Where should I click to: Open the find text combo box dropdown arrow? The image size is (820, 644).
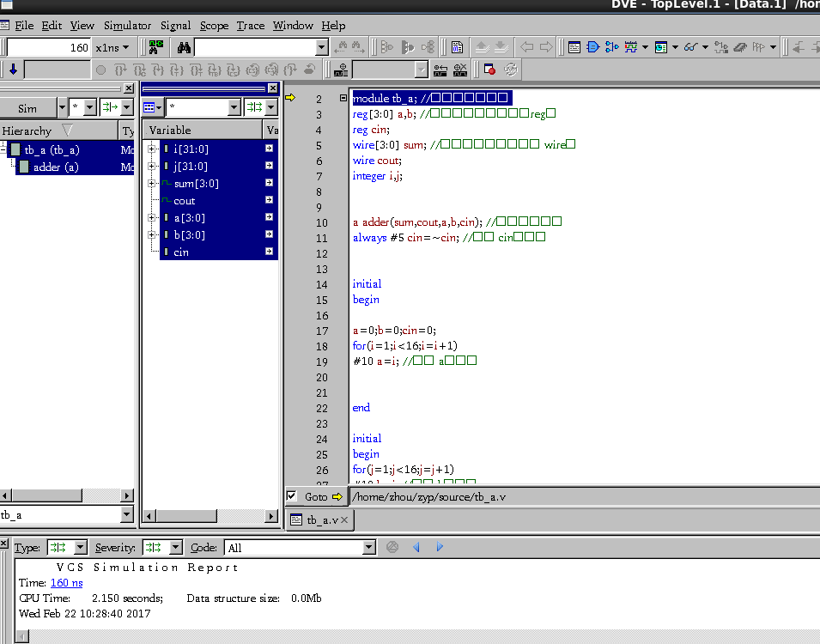coord(322,47)
